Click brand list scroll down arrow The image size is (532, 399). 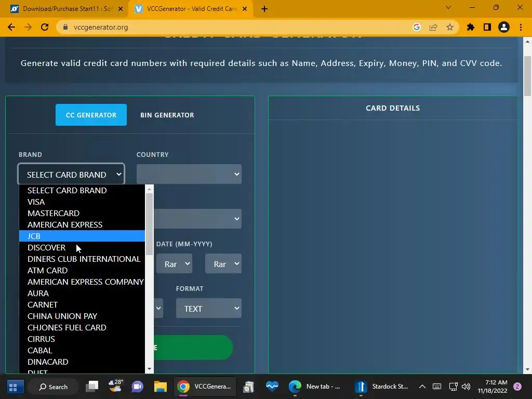pyautogui.click(x=149, y=369)
